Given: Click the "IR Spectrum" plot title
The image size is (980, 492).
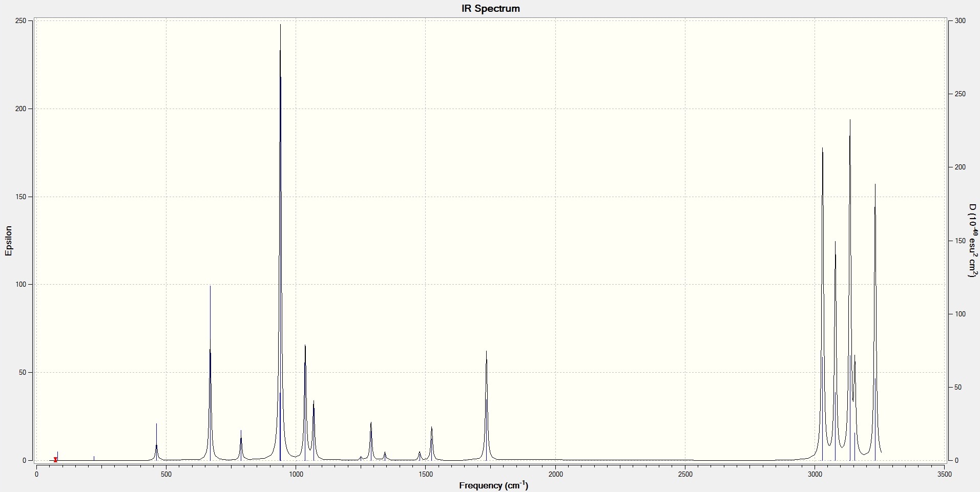Looking at the screenshot, I should click(490, 8).
